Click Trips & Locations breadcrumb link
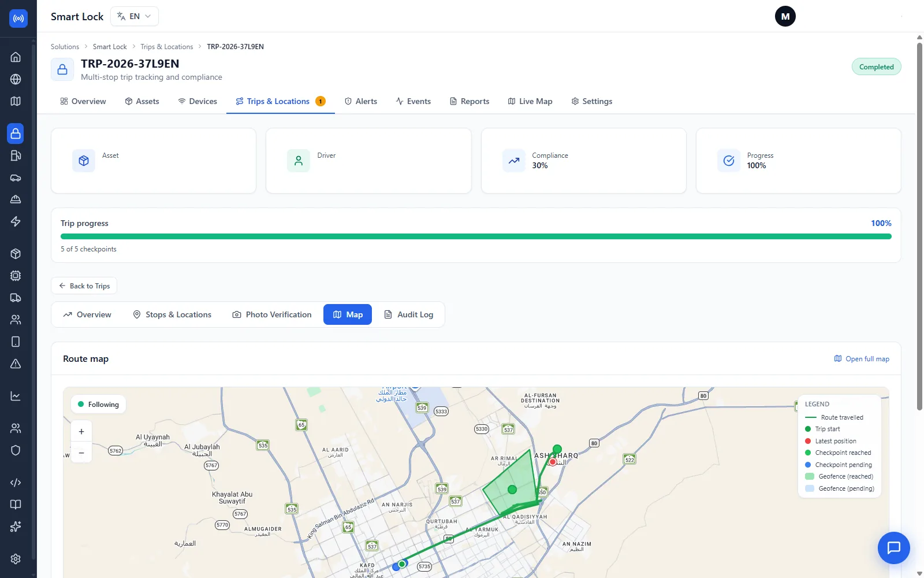 167,47
